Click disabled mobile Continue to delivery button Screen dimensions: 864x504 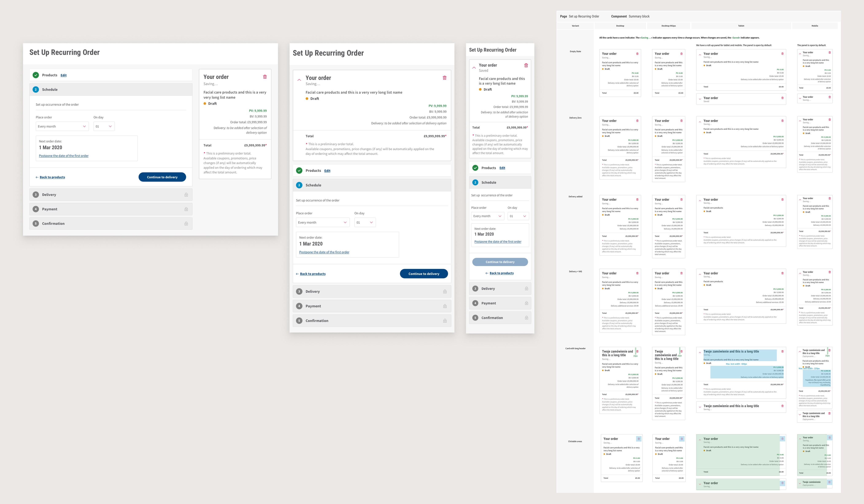tap(500, 262)
